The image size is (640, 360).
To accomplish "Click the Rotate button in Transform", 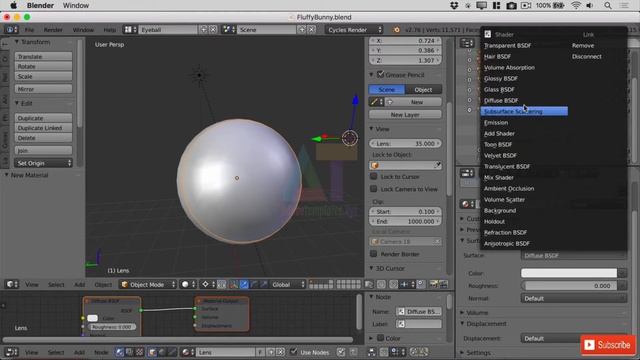I will 43,66.
